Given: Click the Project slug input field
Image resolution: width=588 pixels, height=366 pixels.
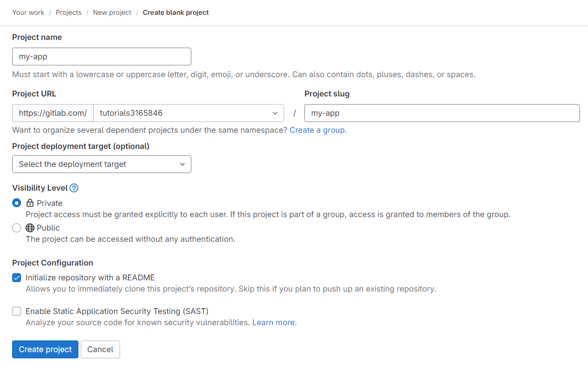Looking at the screenshot, I should [x=441, y=113].
